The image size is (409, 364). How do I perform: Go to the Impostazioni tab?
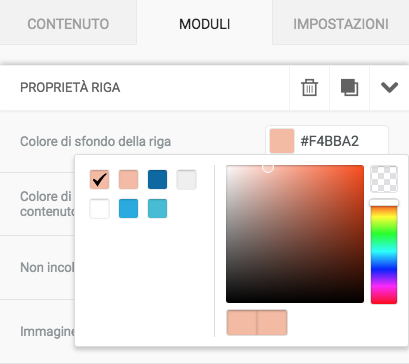pos(341,24)
